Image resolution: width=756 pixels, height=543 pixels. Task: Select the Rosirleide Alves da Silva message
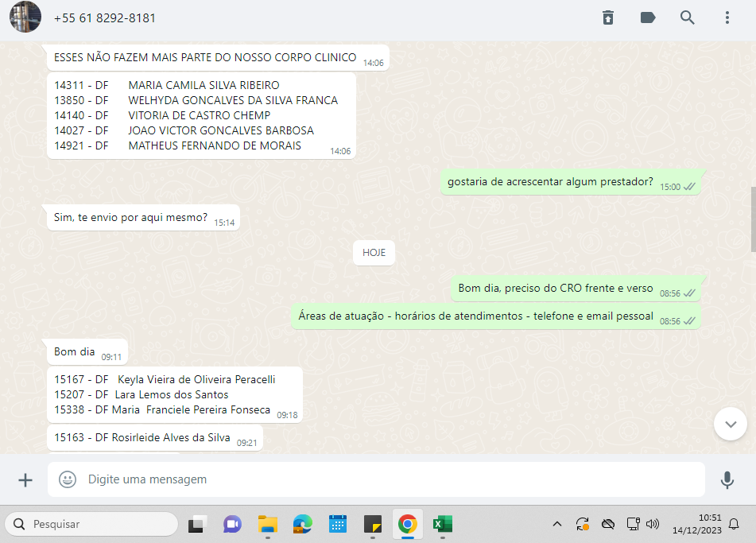(x=155, y=438)
